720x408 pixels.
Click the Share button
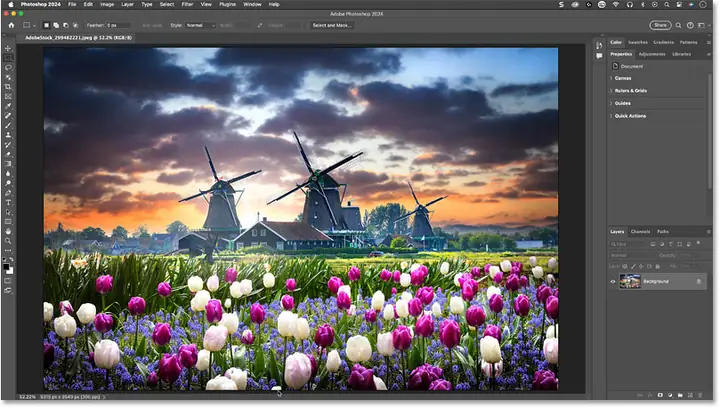(660, 25)
